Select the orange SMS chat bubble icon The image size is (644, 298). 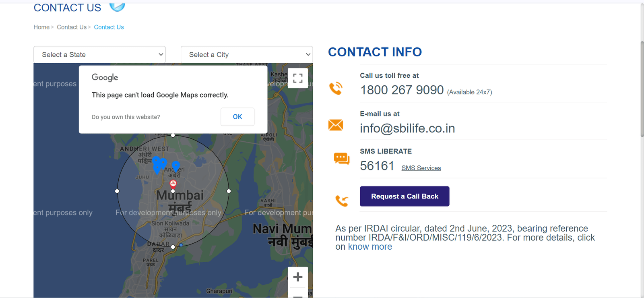tap(342, 159)
